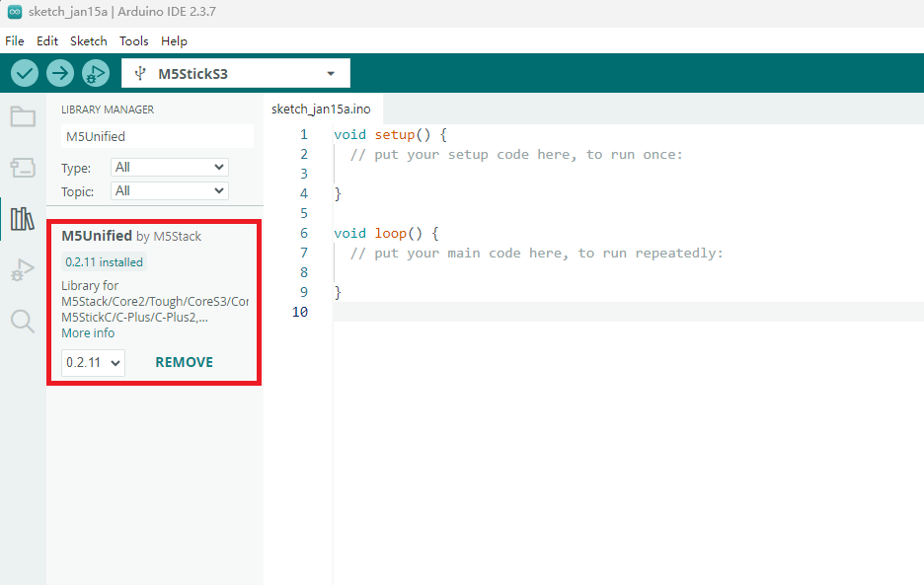Open the Boards Manager sidebar icon
This screenshot has width=924, height=585.
pos(23,168)
